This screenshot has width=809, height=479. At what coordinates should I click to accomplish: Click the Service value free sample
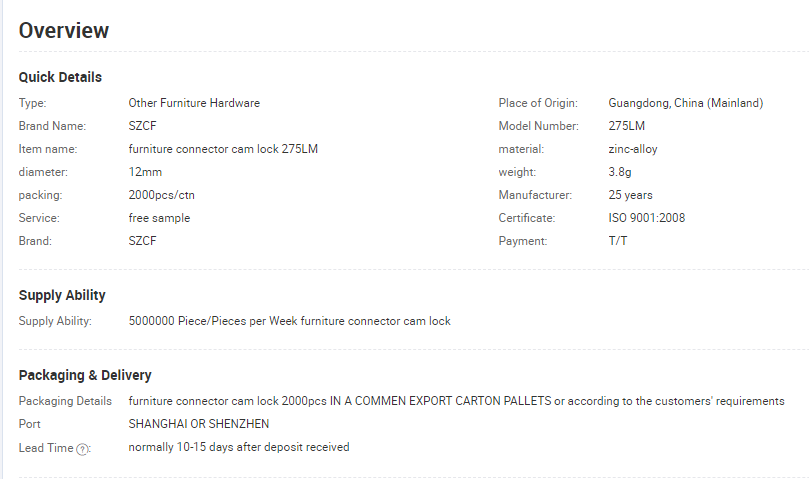[159, 218]
